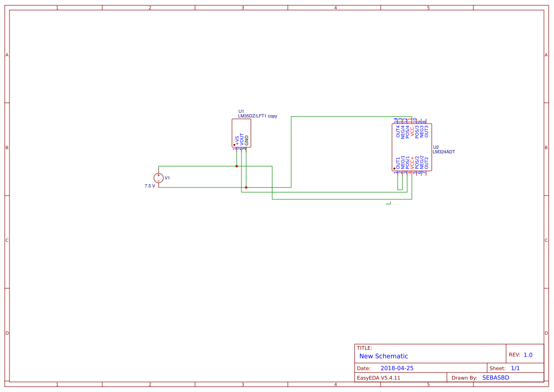Click the "GND" pin label on U1
The image size is (554, 392).
[x=247, y=140]
